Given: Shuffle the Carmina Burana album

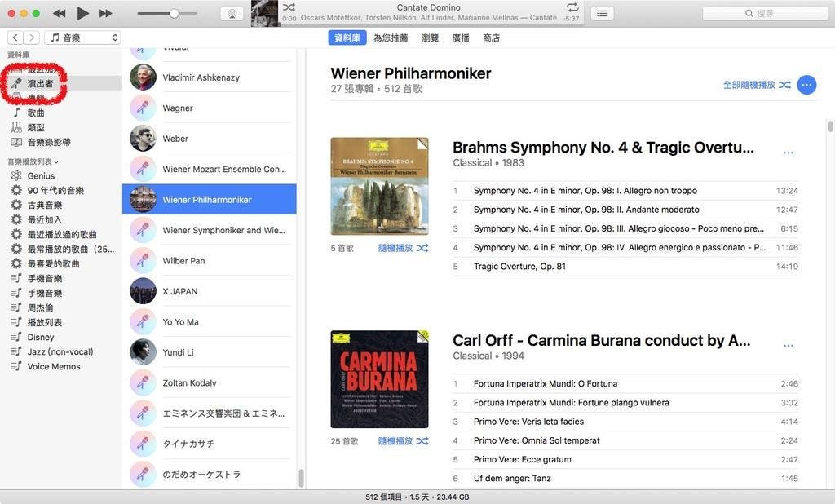Looking at the screenshot, I should (403, 441).
